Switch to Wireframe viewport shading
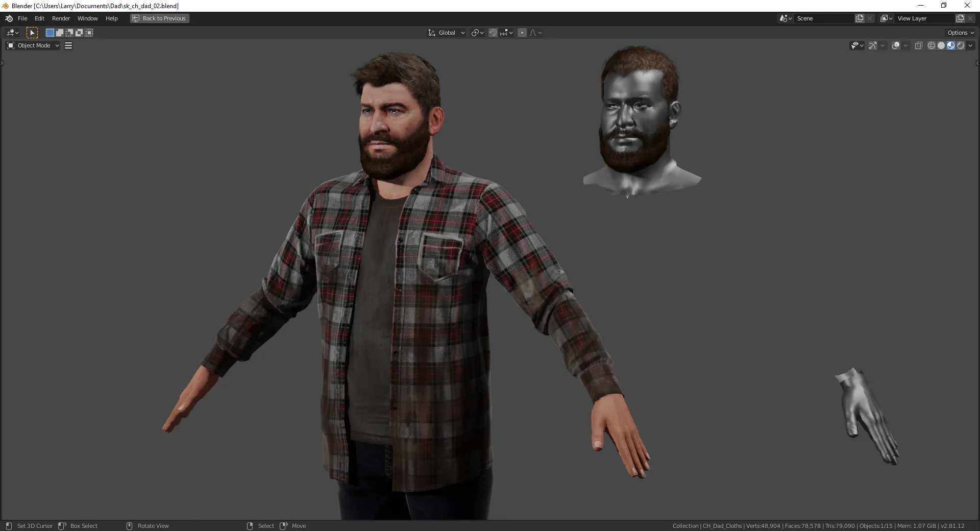Image resolution: width=980 pixels, height=531 pixels. 931,45
